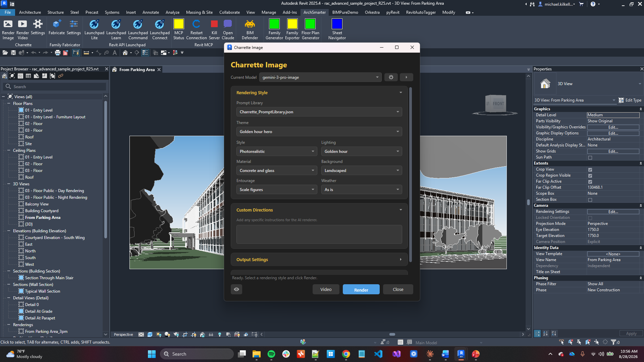Open the Current Model dropdown
Image resolution: width=644 pixels, height=362 pixels.
320,77
